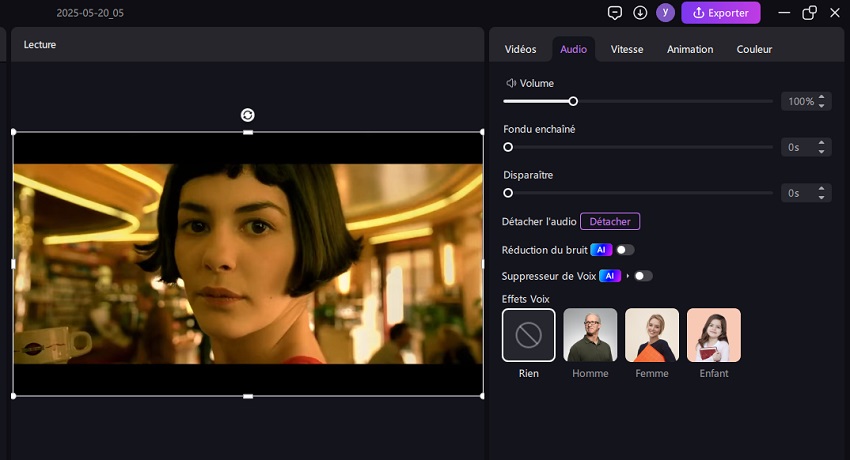Click the bottom-left corner handle of the video
This screenshot has height=460, width=850.
tap(14, 396)
